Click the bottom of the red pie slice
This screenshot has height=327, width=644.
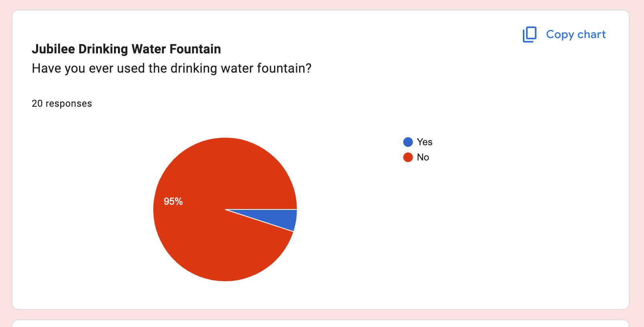tap(225, 279)
